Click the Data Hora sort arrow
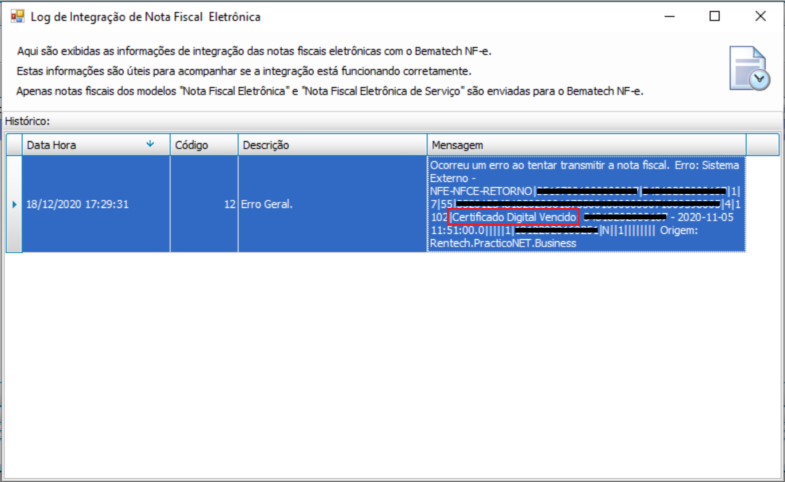785x482 pixels. pos(150,144)
